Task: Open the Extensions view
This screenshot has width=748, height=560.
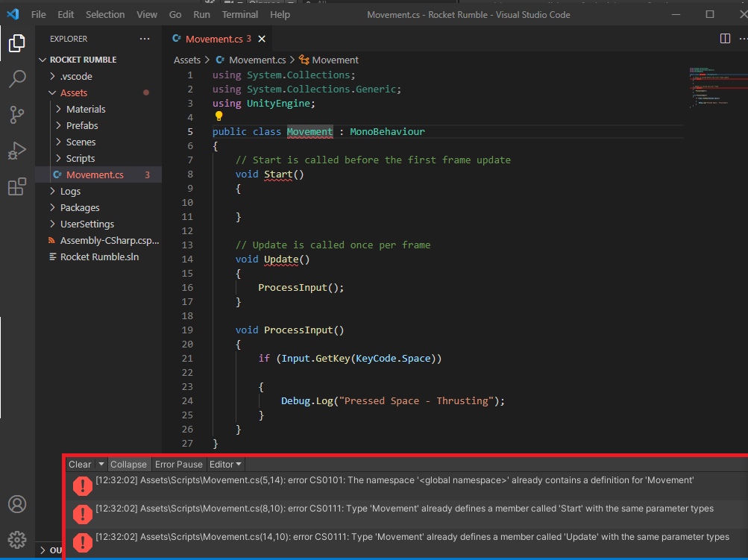Action: (17, 186)
